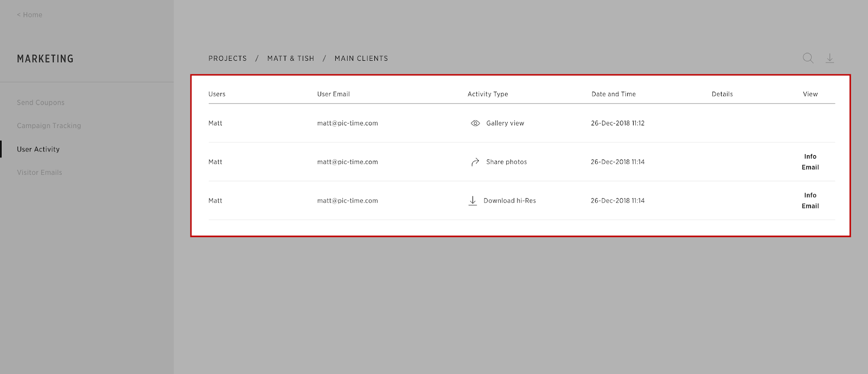The width and height of the screenshot is (868, 374).
Task: Go back using the Home link
Action: click(29, 15)
